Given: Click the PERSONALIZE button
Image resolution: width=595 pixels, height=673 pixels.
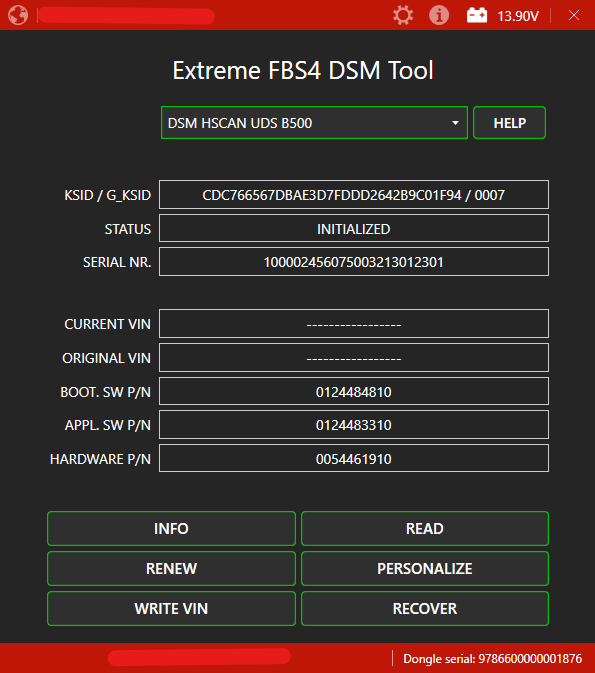Looking at the screenshot, I should point(425,568).
